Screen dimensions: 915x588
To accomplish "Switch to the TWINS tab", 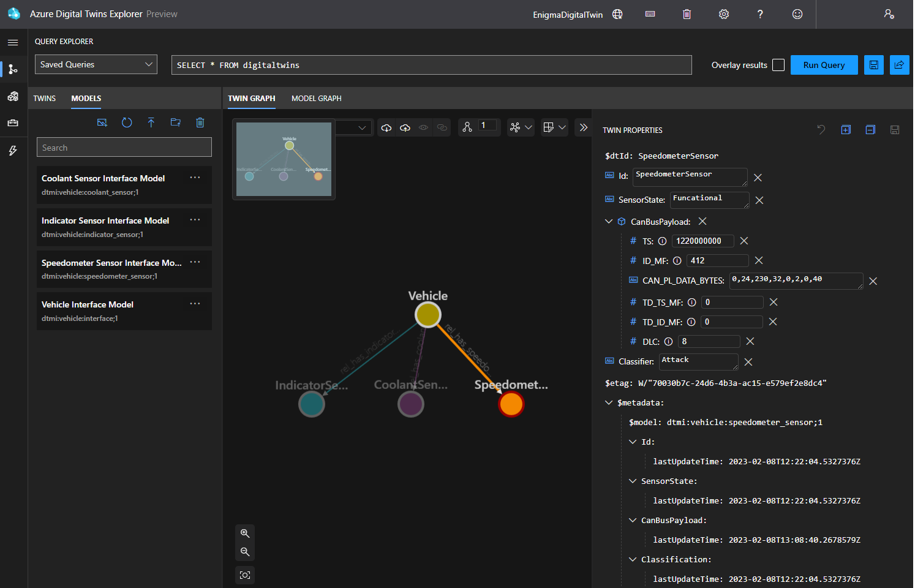I will (x=44, y=99).
